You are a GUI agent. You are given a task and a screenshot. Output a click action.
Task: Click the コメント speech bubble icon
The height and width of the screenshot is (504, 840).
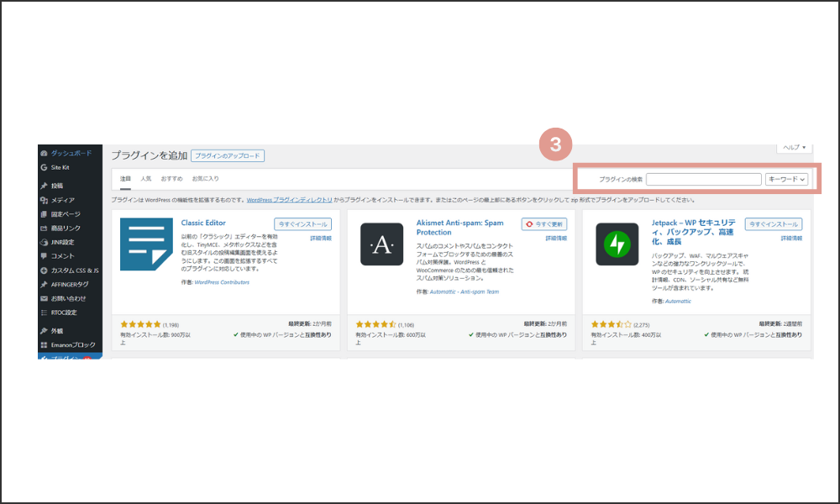click(44, 256)
